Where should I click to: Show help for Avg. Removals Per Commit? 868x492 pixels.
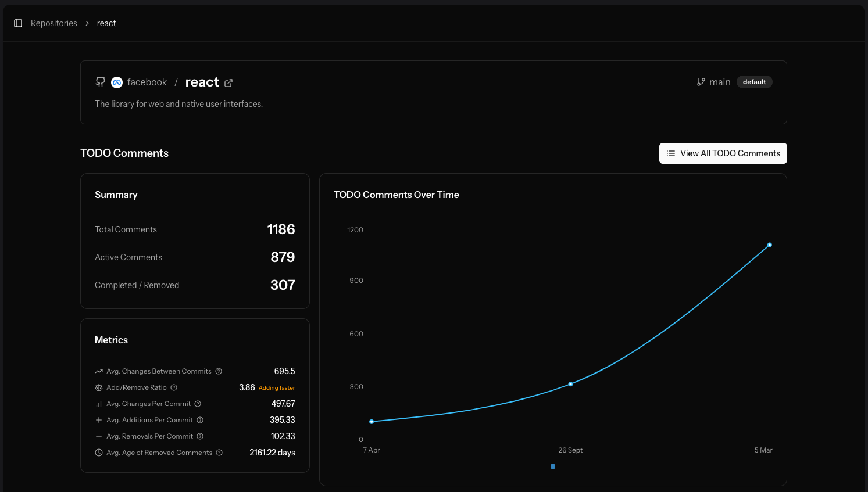pos(200,436)
